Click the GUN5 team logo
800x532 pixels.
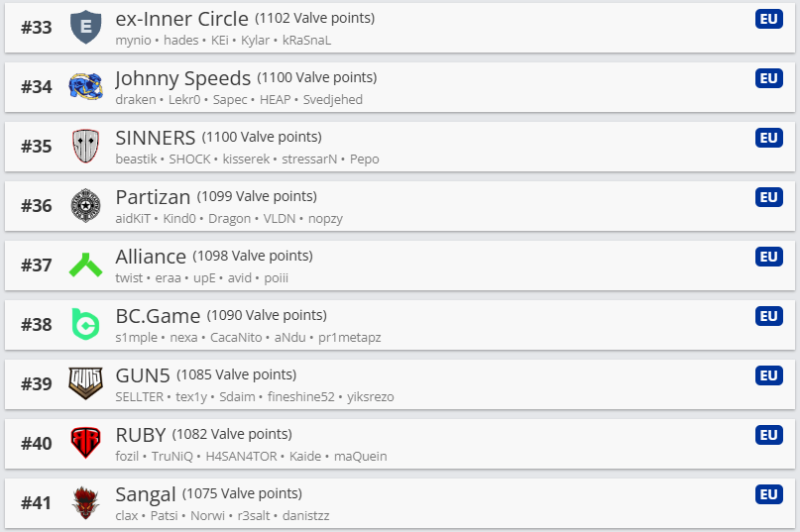coord(86,384)
